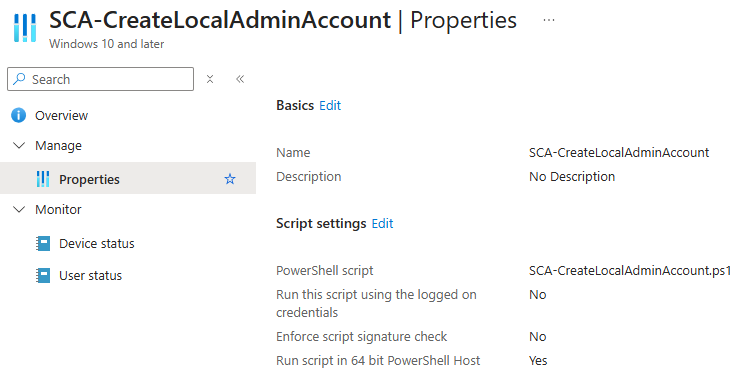The width and height of the screenshot is (745, 384).
Task: Edit the Script settings section
Action: (382, 223)
